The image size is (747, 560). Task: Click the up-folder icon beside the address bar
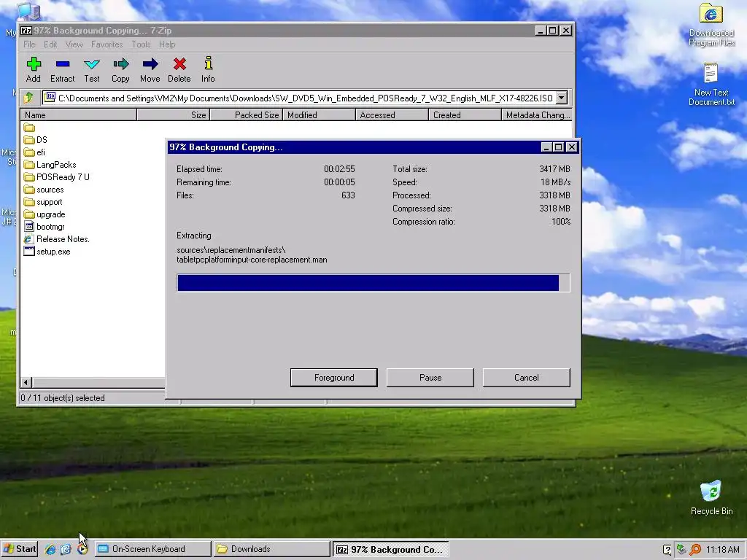pos(28,98)
